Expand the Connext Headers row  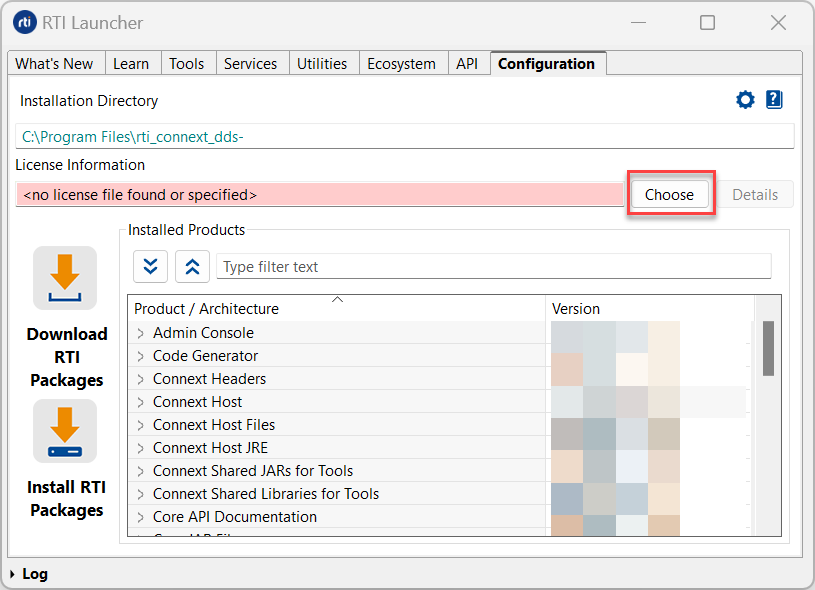(x=140, y=379)
